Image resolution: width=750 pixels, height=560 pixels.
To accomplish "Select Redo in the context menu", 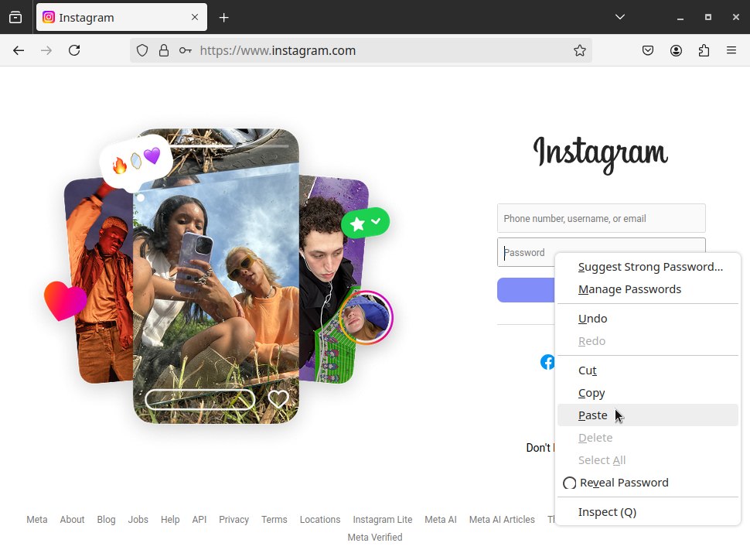I will coord(648,341).
